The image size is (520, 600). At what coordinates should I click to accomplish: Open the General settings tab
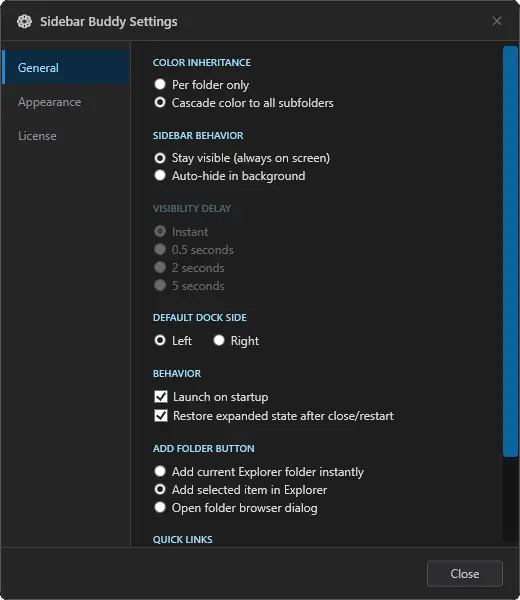tap(66, 67)
